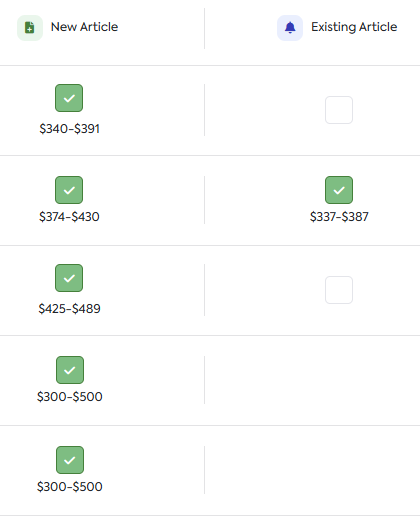Toggle the fourth row's checkbox above $300–$500

click(70, 370)
